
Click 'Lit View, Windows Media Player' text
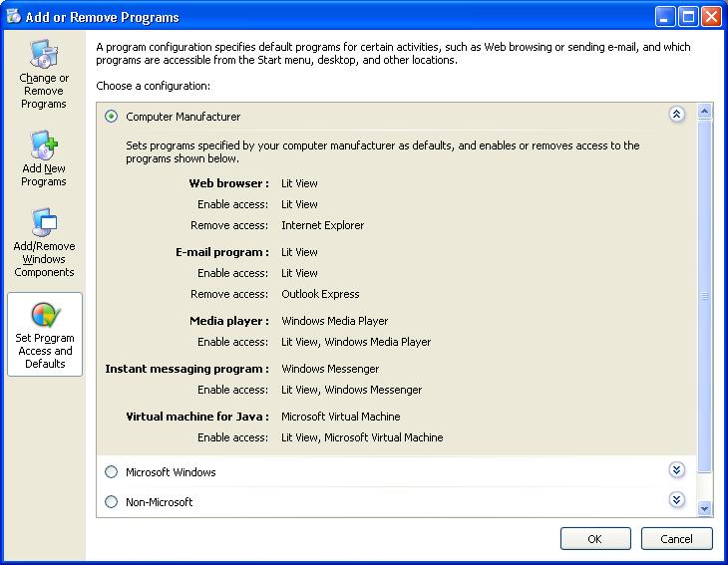click(356, 342)
